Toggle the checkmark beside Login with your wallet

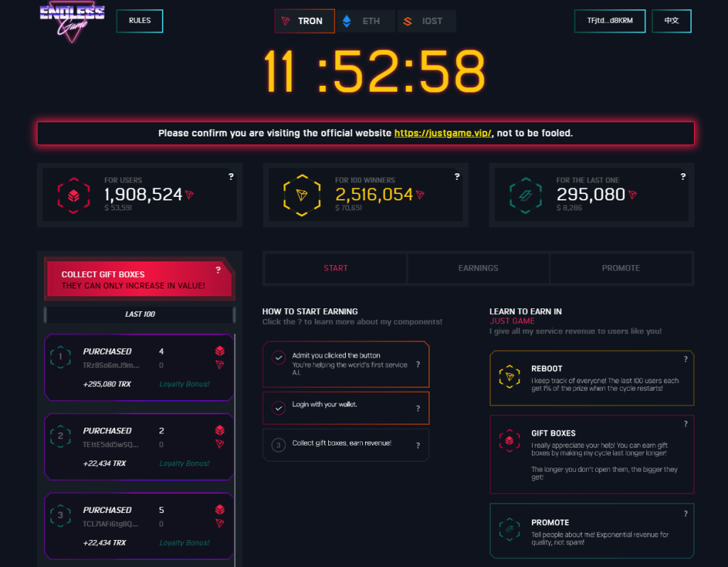pos(278,408)
